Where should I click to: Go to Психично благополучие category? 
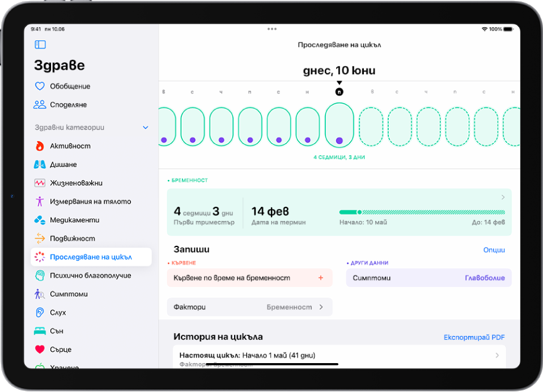click(x=91, y=275)
